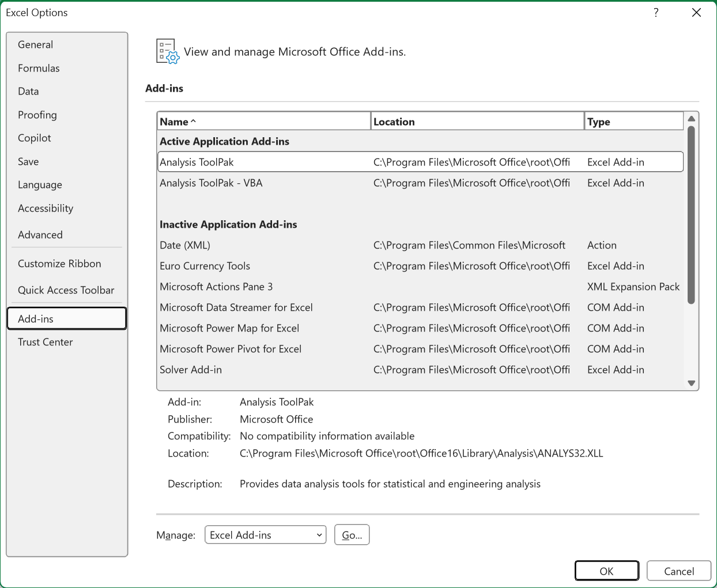This screenshot has width=717, height=588.
Task: Click the Type column header
Action: coord(634,122)
